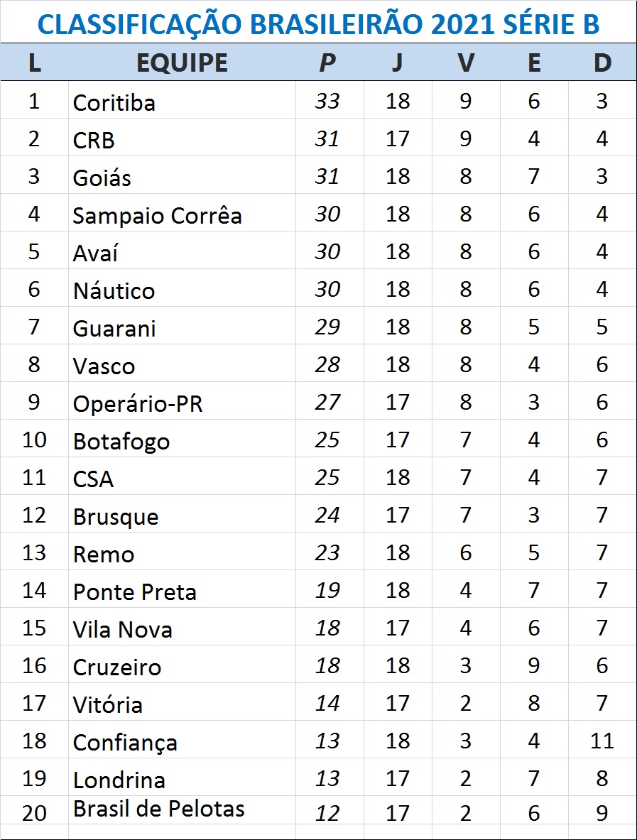This screenshot has height=840, width=637.
Task: Click the Brasil de Pelotas team name
Action: (x=159, y=809)
